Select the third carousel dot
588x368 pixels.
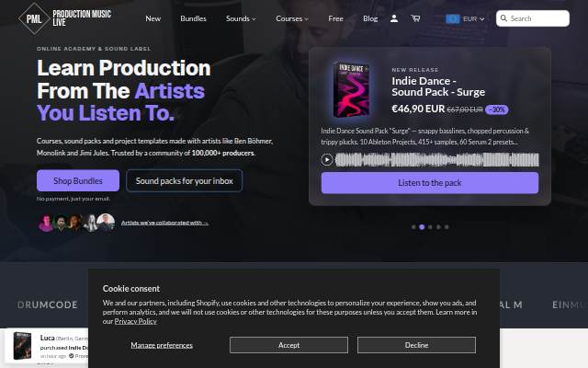pyautogui.click(x=430, y=227)
